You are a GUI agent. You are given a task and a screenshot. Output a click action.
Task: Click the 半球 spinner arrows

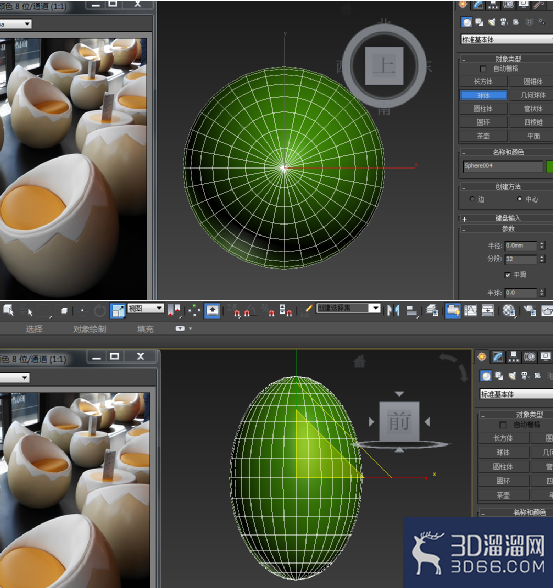(x=542, y=292)
